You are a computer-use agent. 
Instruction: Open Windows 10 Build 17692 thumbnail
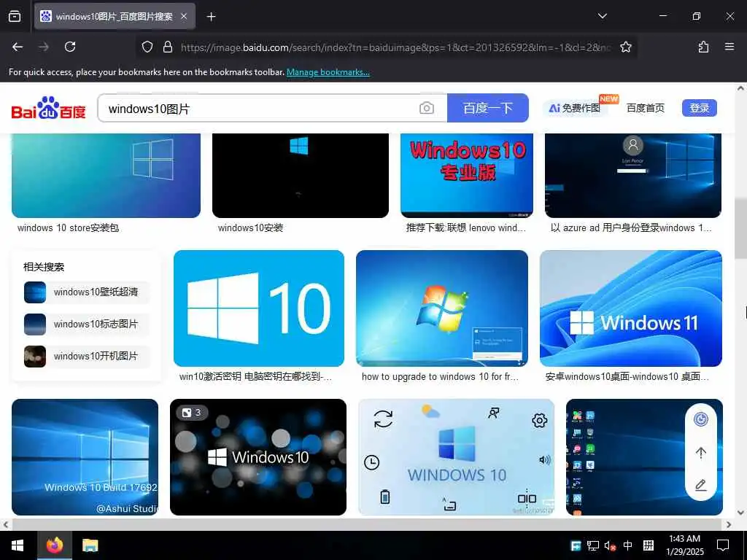(85, 457)
